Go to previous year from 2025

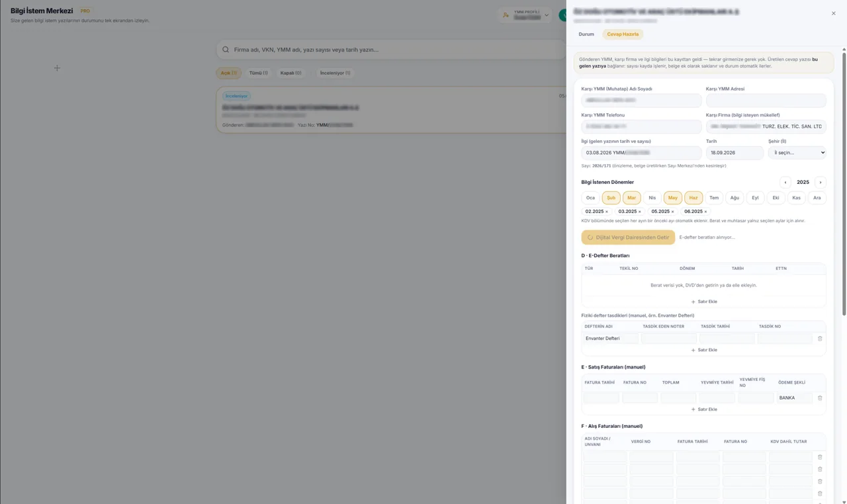785,183
